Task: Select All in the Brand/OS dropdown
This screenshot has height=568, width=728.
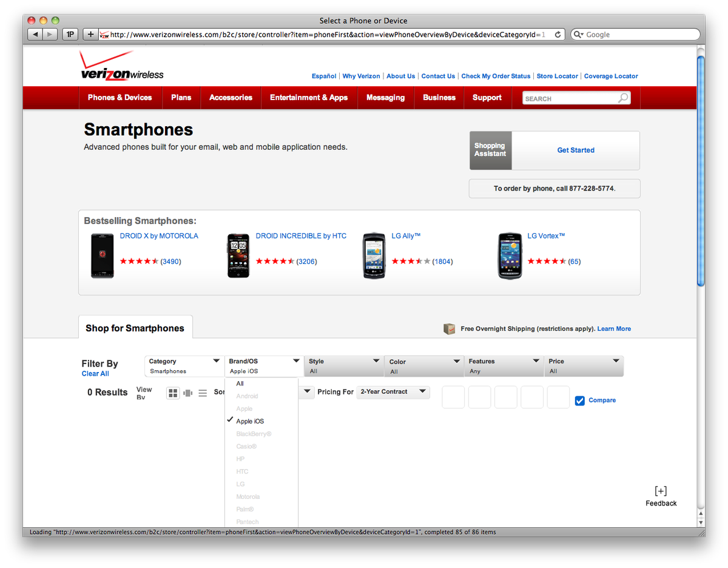Action: pyautogui.click(x=240, y=383)
